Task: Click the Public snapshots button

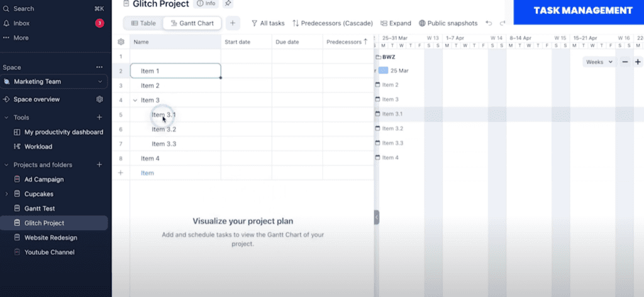Action: (448, 23)
